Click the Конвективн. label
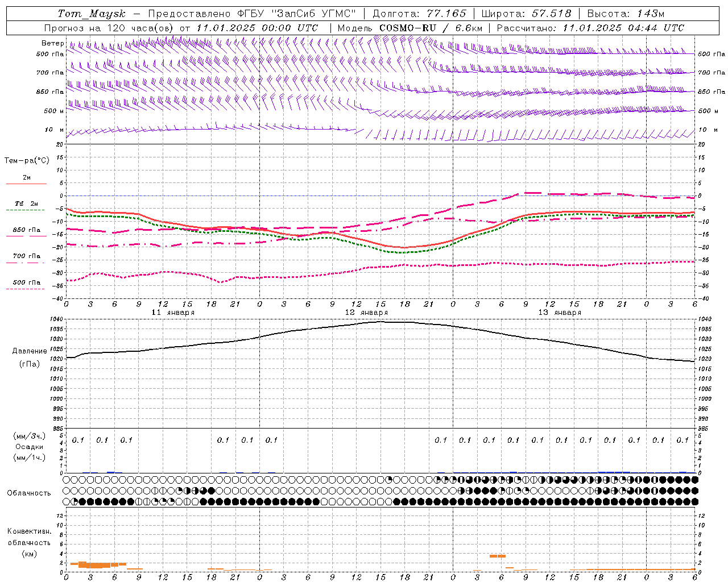 tap(29, 531)
